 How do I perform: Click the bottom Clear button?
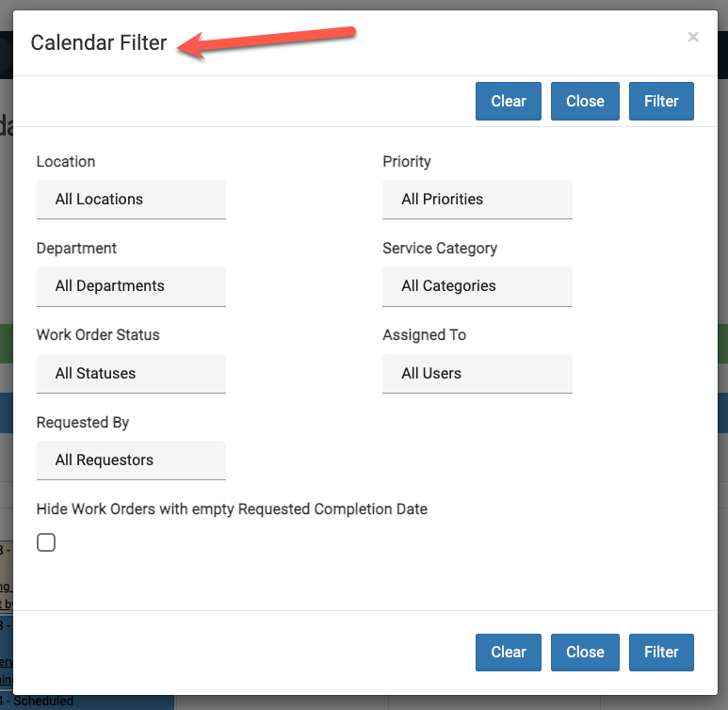click(x=509, y=652)
